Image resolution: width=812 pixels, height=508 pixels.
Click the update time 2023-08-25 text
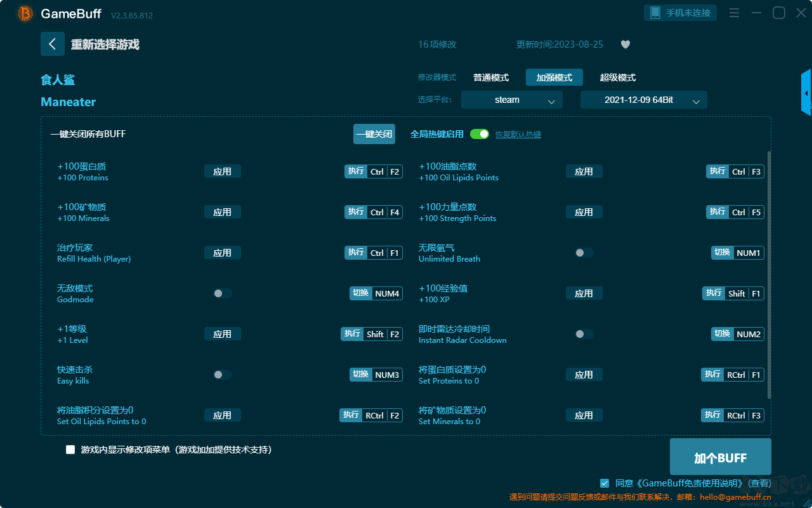pyautogui.click(x=560, y=44)
